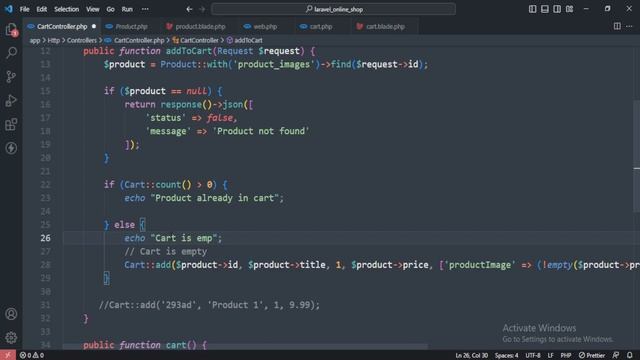
Task: Expand the overflow menu ellipsis in the menu bar
Action: 145,9
